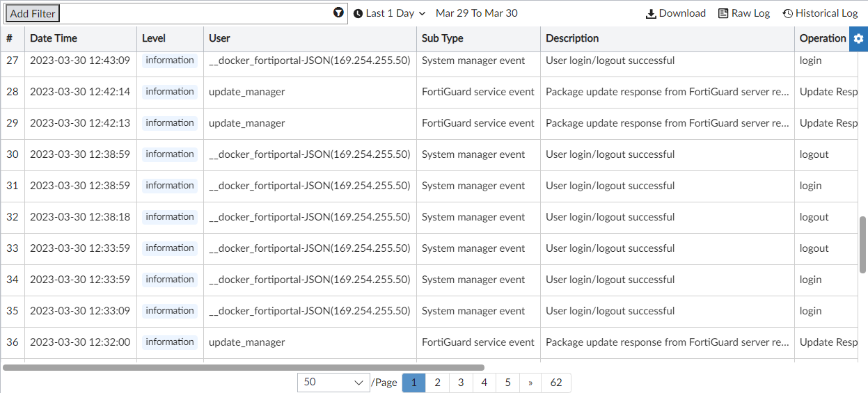Sort by Date Time column header
Image resolution: width=868 pixels, height=393 pixels.
click(54, 38)
